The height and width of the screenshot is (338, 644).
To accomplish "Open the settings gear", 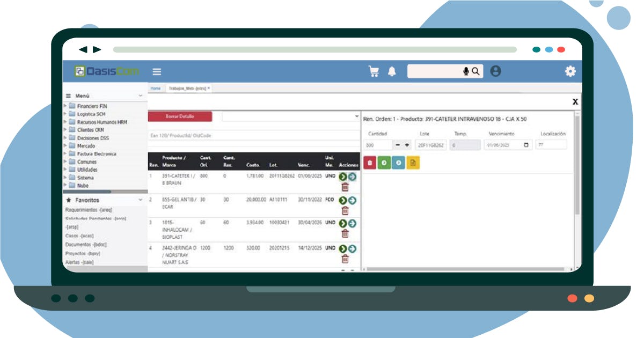I will pyautogui.click(x=570, y=71).
